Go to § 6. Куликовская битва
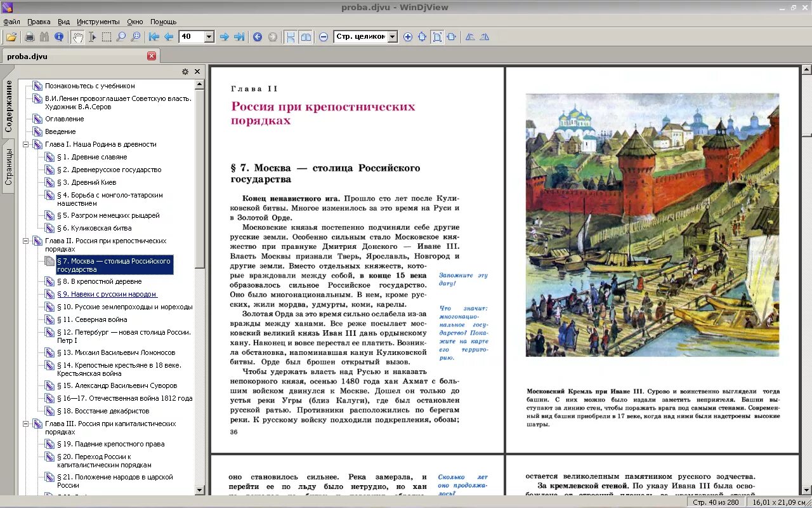Screen dimensions: 812x508 (95, 228)
